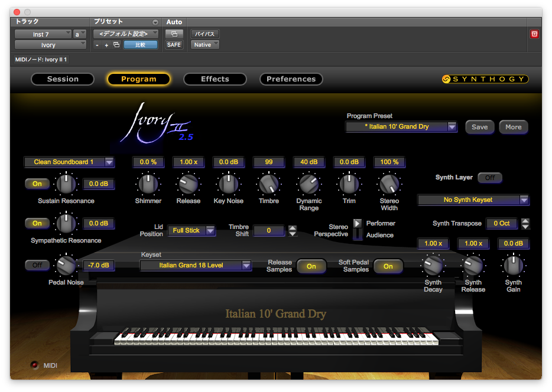Click the Trim knob
Viewport: 552px width, 392px height.
click(349, 184)
